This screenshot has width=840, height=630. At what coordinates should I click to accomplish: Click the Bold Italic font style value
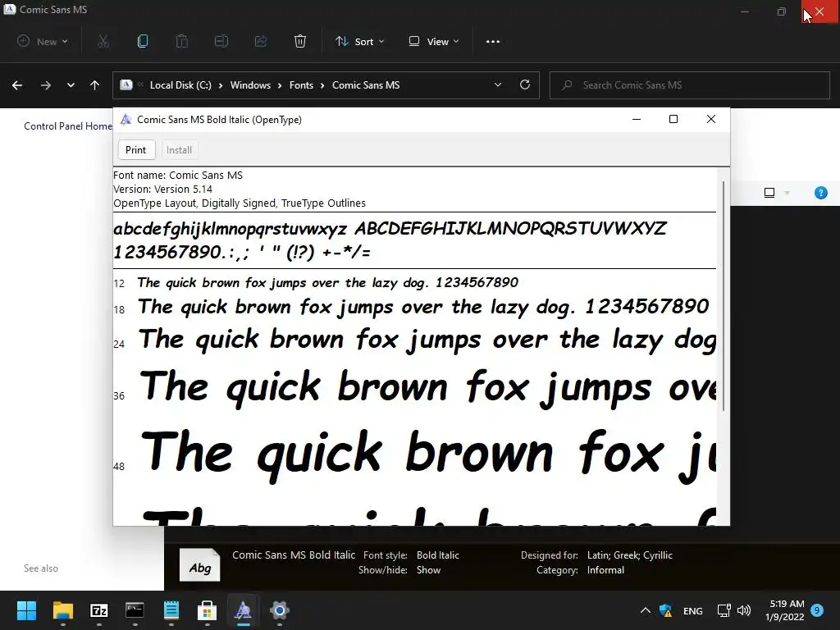click(x=438, y=555)
